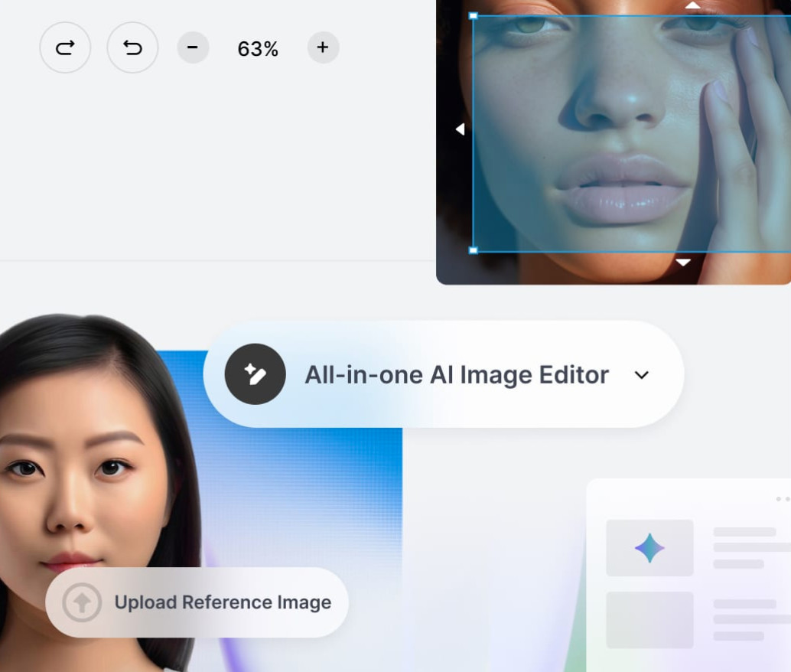Grab the top-left crop corner handle
This screenshot has width=791, height=672.
click(473, 16)
